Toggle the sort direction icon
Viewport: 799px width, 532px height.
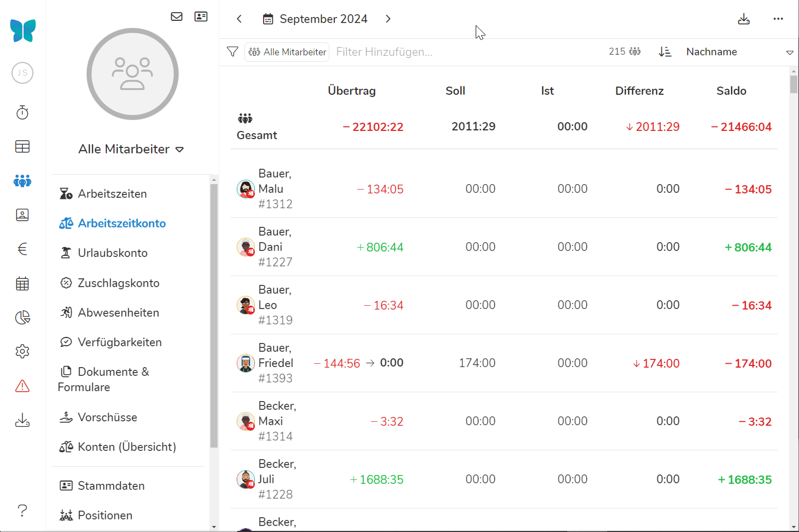click(x=665, y=52)
